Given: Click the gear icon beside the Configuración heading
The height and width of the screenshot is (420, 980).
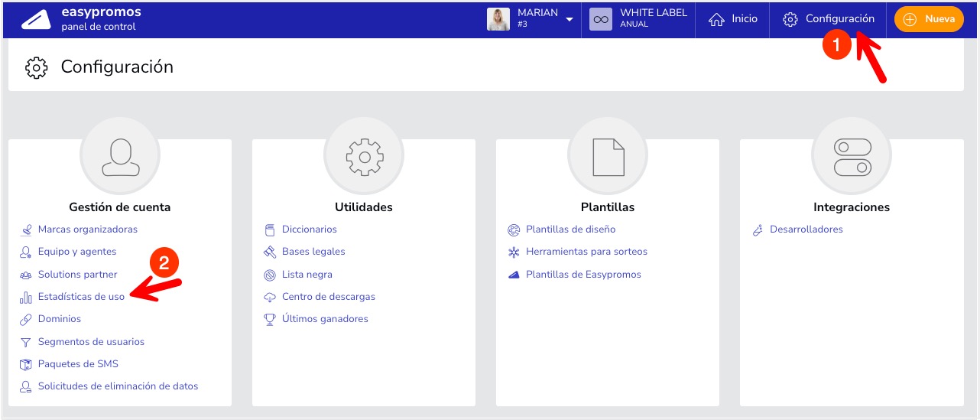Looking at the screenshot, I should (x=37, y=67).
